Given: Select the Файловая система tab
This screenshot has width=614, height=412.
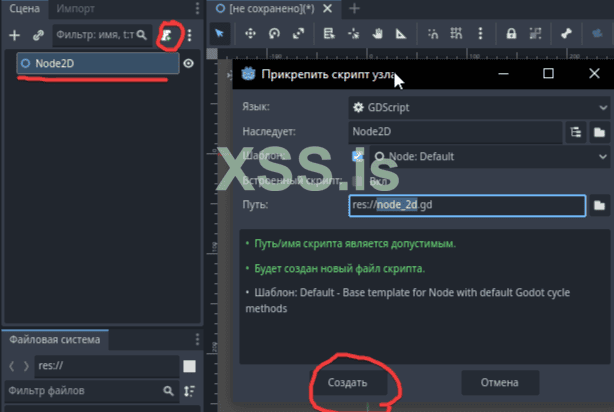Looking at the screenshot, I should [55, 339].
